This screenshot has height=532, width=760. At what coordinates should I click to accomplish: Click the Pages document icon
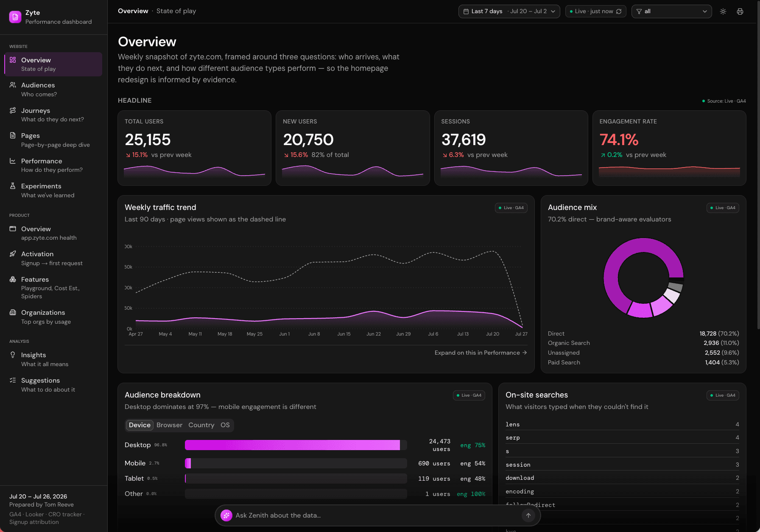[x=13, y=135]
